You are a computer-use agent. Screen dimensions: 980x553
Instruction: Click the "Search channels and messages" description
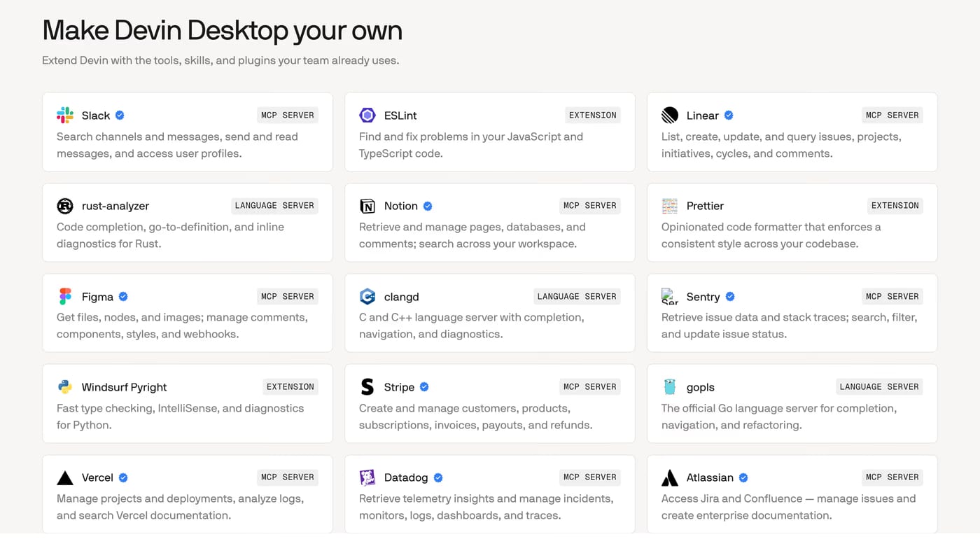pyautogui.click(x=177, y=145)
